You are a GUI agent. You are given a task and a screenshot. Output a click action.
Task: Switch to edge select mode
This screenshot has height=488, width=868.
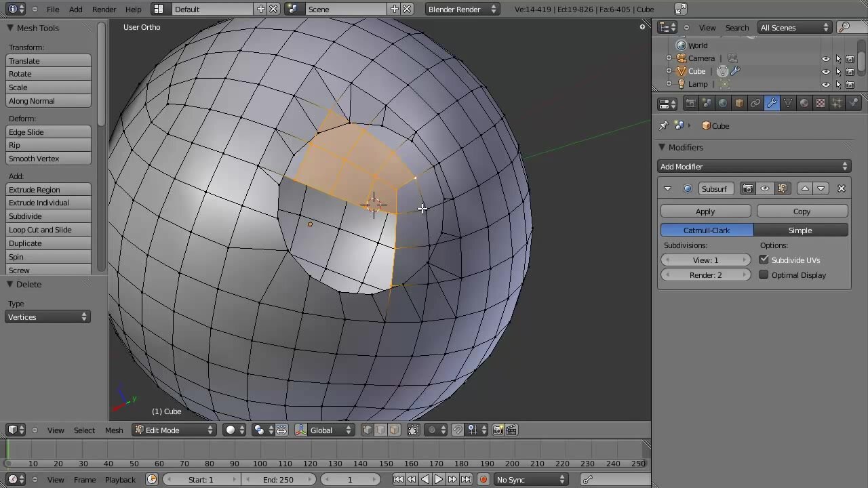pyautogui.click(x=380, y=430)
